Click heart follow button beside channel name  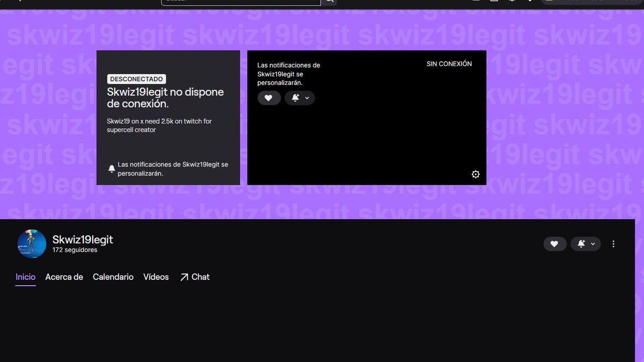554,244
